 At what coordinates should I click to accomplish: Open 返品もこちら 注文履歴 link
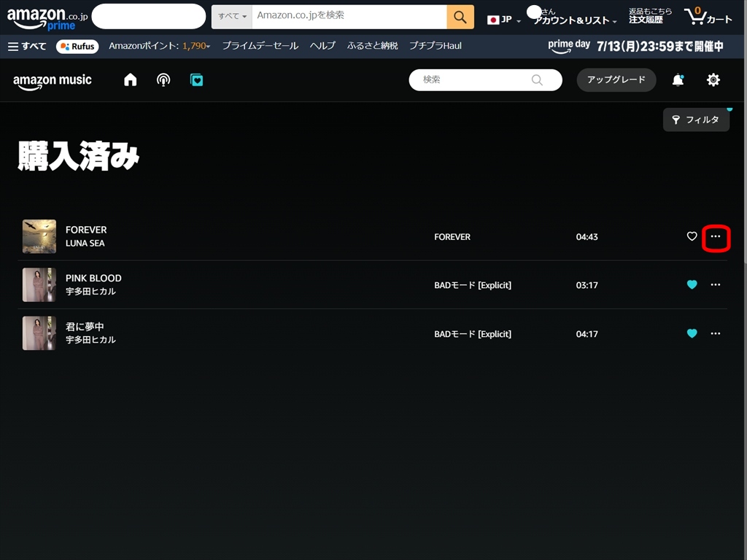(650, 16)
